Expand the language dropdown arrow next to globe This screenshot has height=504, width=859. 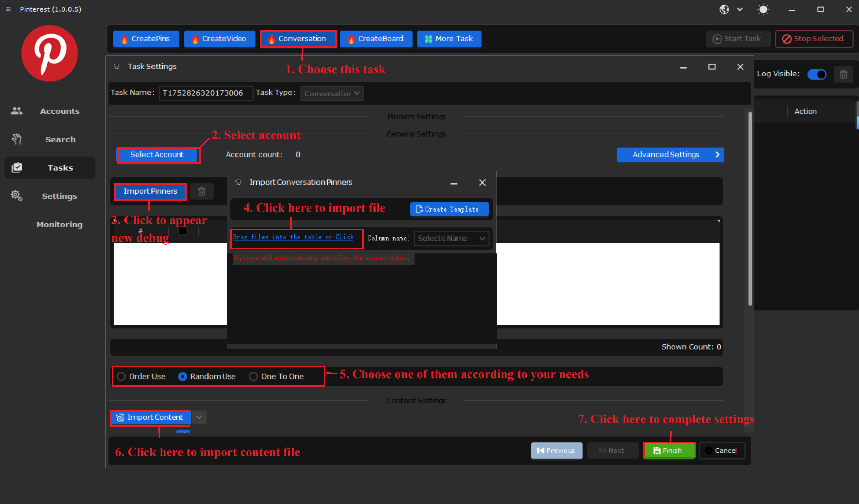pos(739,9)
